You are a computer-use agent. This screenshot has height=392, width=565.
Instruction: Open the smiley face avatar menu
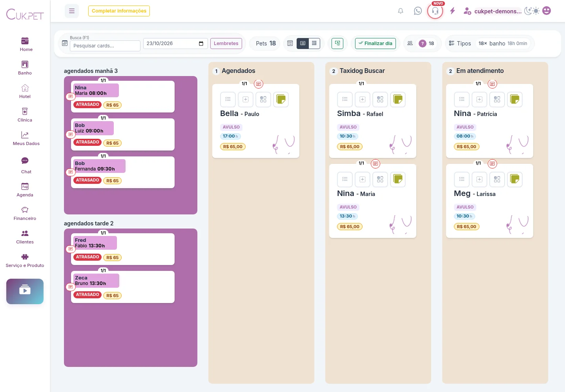(x=547, y=11)
